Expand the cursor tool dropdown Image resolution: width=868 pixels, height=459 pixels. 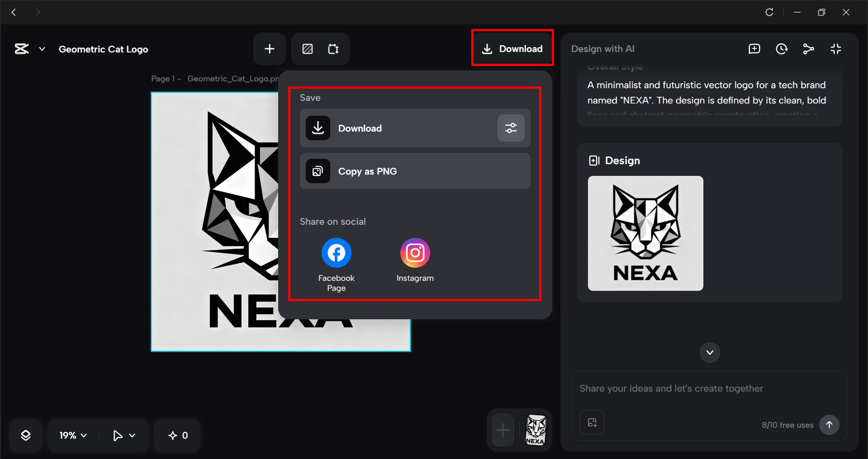[x=122, y=435]
